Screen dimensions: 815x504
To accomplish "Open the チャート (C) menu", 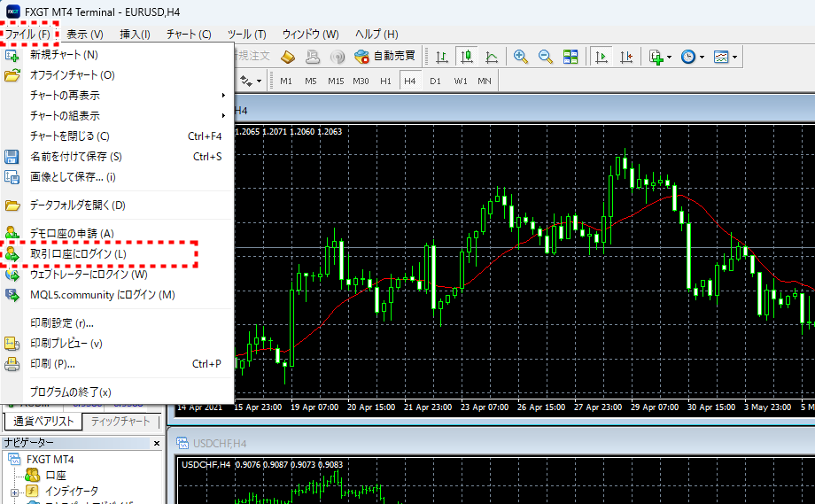I will pyautogui.click(x=189, y=35).
